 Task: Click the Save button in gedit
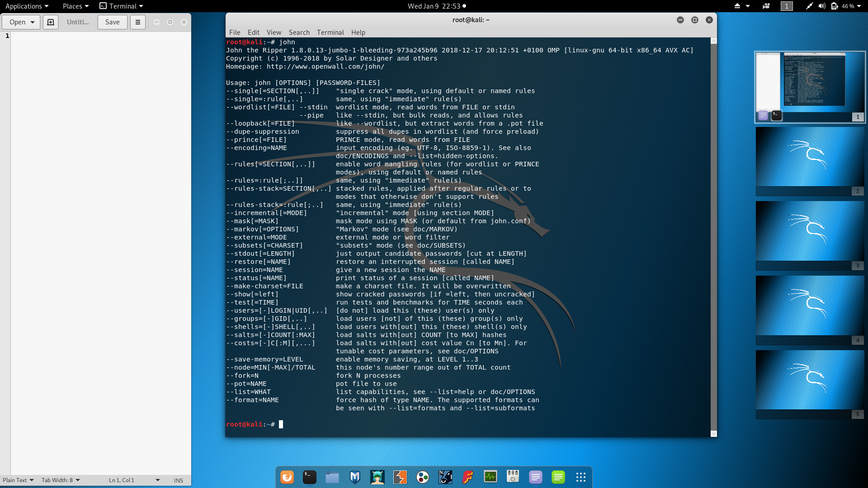112,22
